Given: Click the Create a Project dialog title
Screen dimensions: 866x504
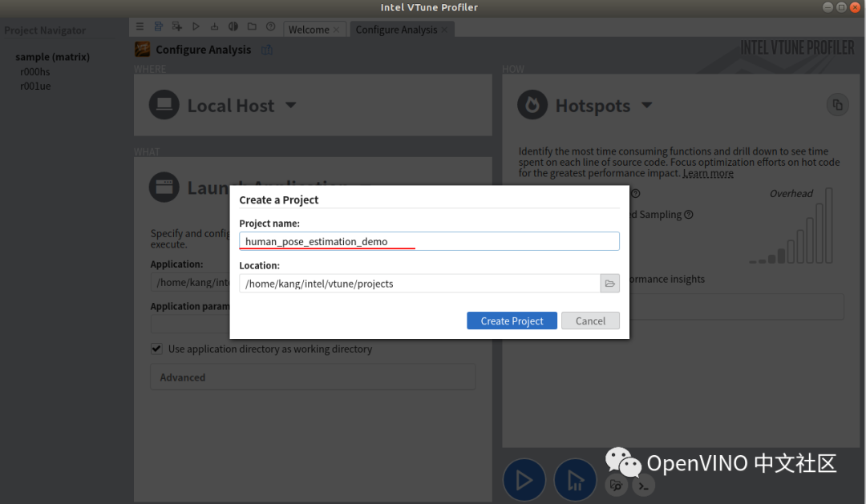Looking at the screenshot, I should click(x=279, y=200).
